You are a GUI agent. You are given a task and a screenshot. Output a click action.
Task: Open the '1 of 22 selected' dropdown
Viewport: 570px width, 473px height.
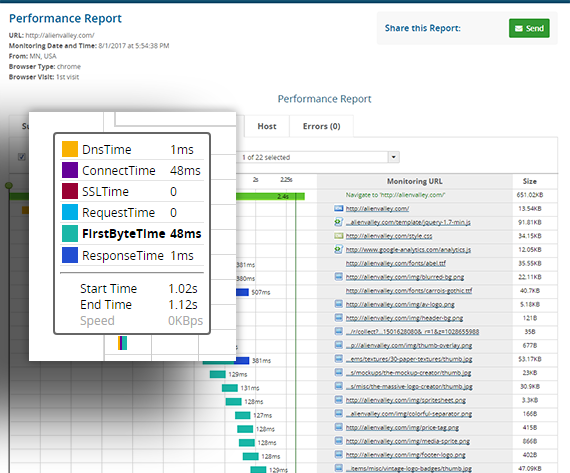click(x=393, y=157)
